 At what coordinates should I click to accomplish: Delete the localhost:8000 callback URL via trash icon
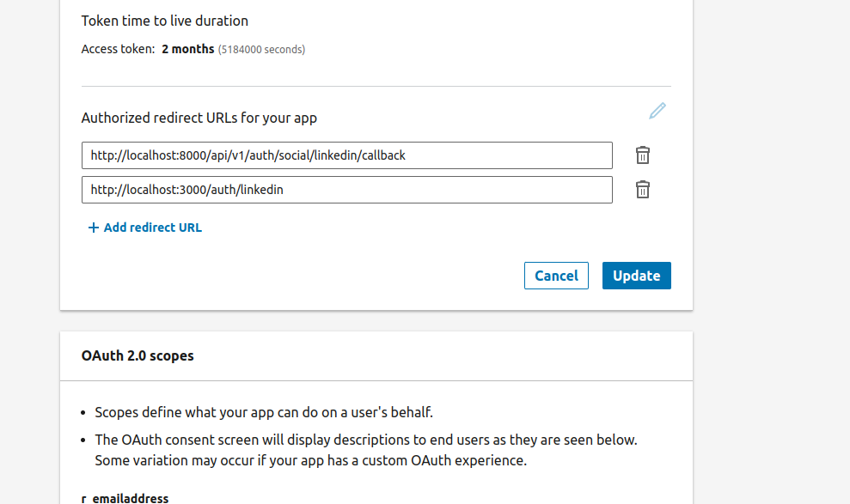[x=642, y=155]
